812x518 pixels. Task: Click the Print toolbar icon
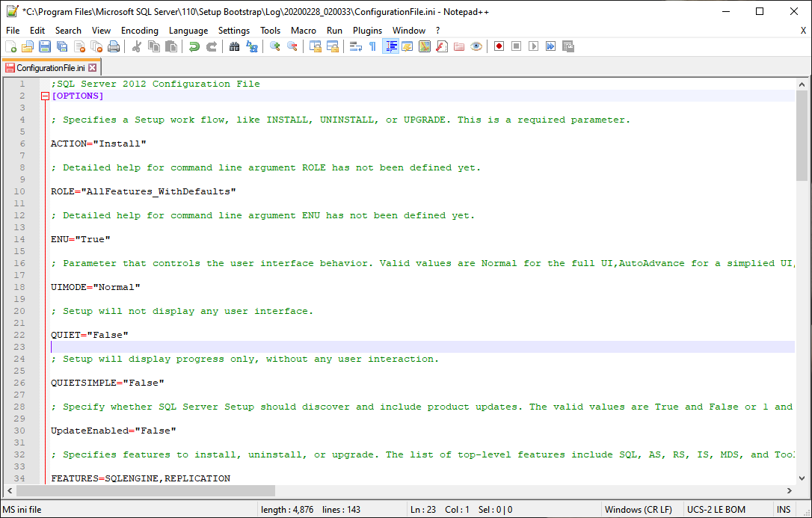point(114,46)
